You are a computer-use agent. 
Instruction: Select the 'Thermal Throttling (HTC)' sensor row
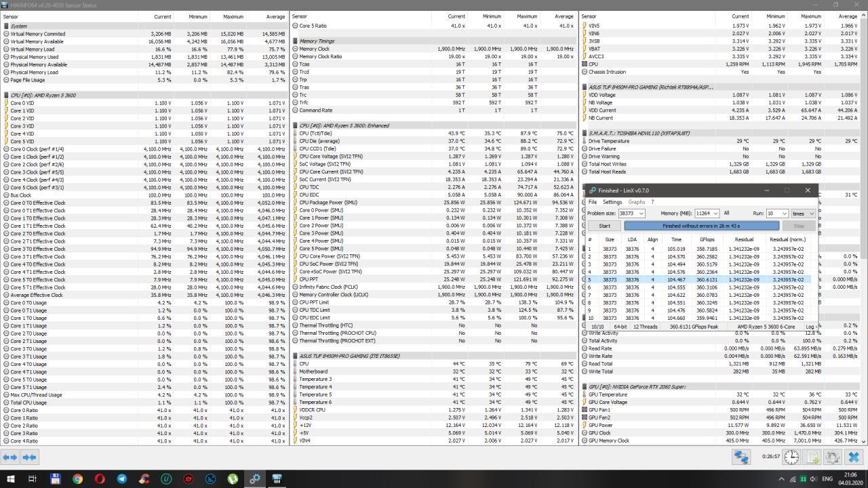[x=434, y=325]
